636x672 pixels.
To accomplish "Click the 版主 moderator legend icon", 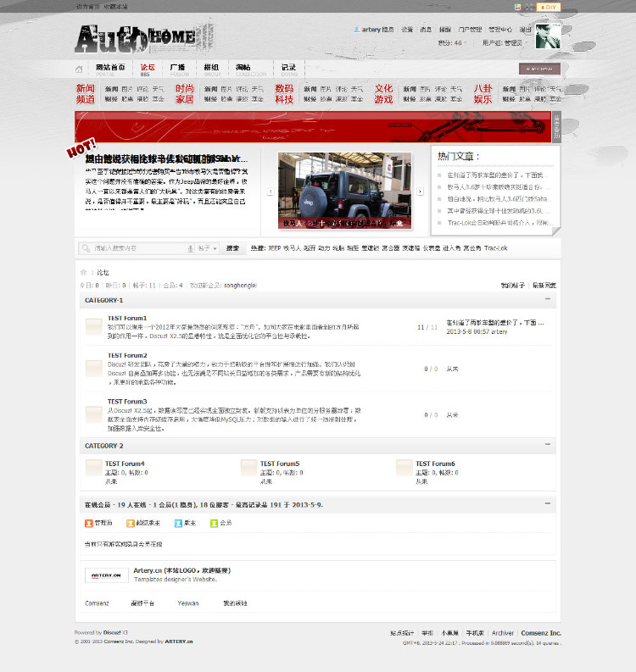I will click(x=178, y=524).
